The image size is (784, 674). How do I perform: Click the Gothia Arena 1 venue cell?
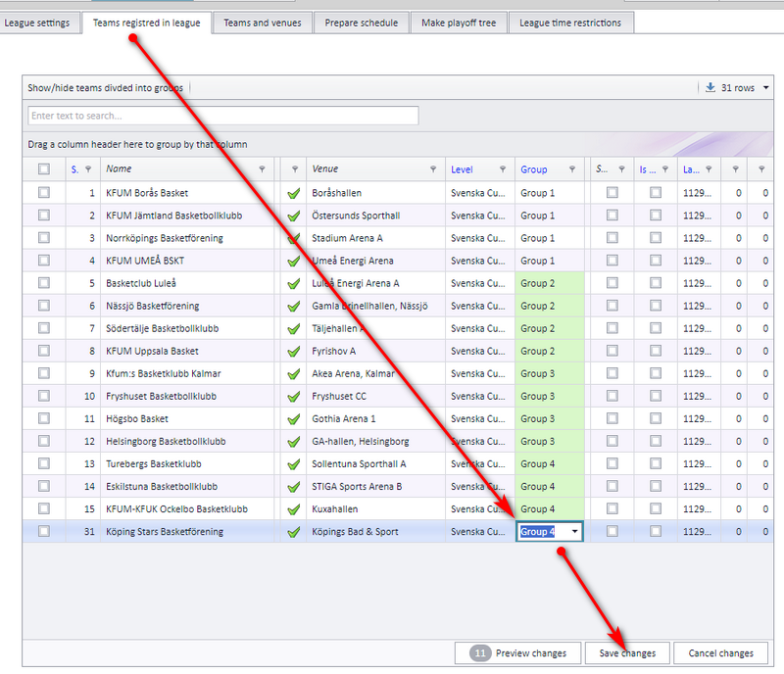pyautogui.click(x=375, y=419)
